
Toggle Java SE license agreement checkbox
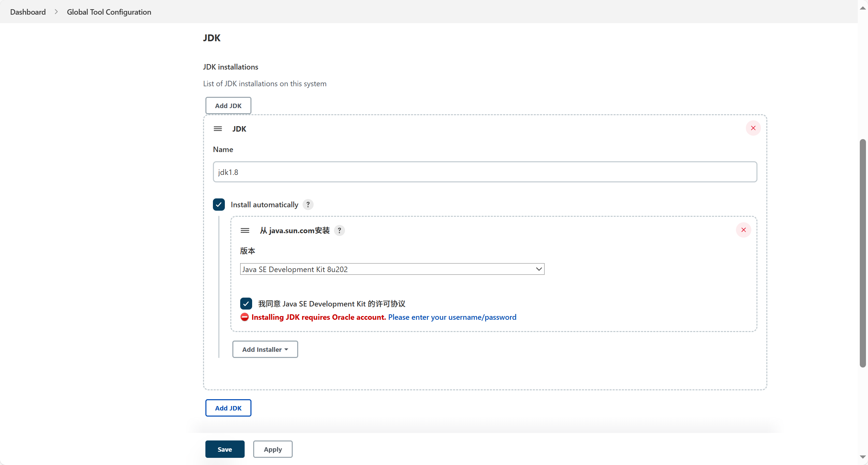[x=246, y=304]
